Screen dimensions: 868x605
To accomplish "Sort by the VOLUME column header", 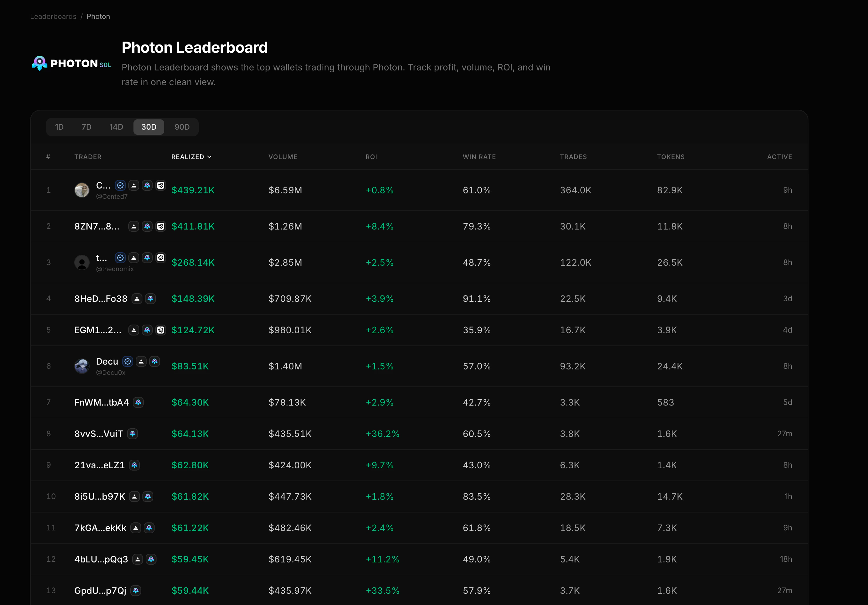I will tap(283, 157).
